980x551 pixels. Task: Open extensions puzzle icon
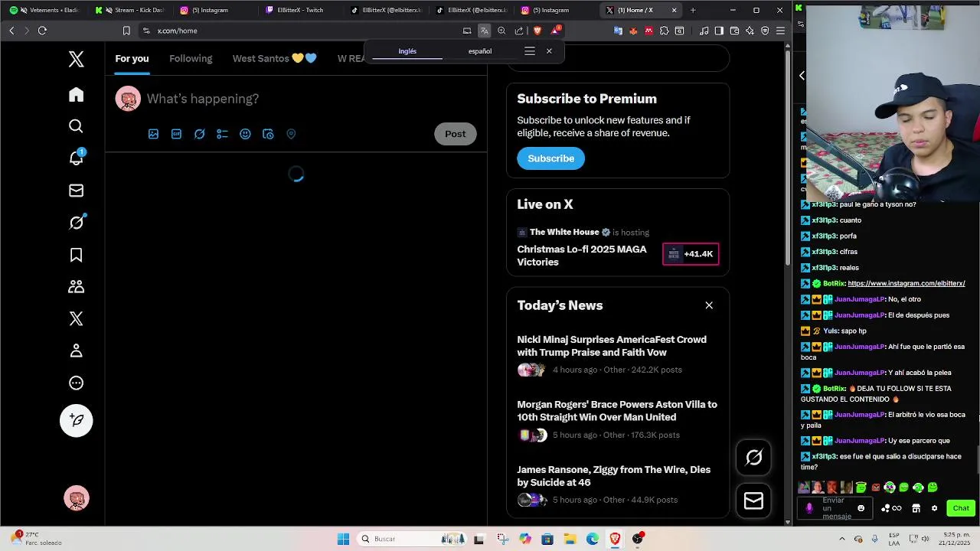(x=664, y=31)
